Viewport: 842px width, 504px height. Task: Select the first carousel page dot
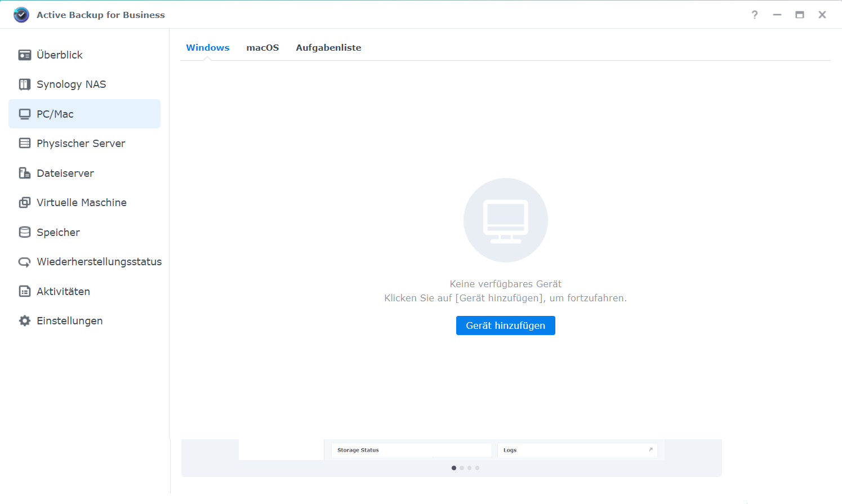pos(454,468)
